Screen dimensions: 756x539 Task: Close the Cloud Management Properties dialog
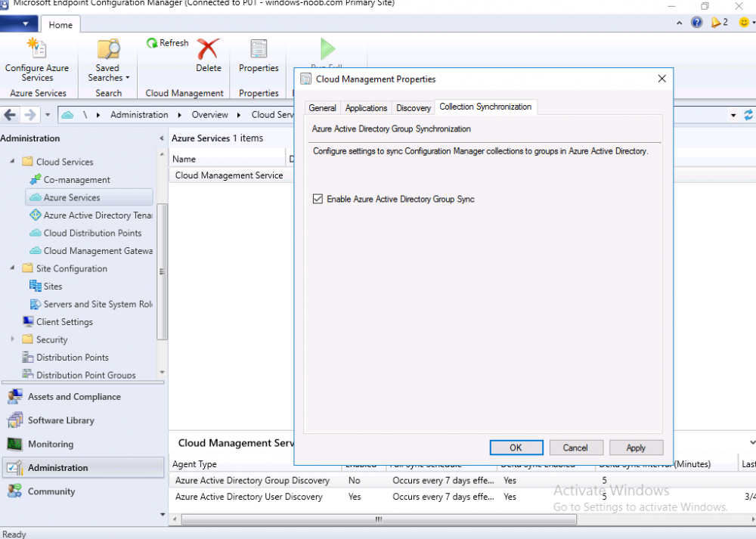point(661,79)
